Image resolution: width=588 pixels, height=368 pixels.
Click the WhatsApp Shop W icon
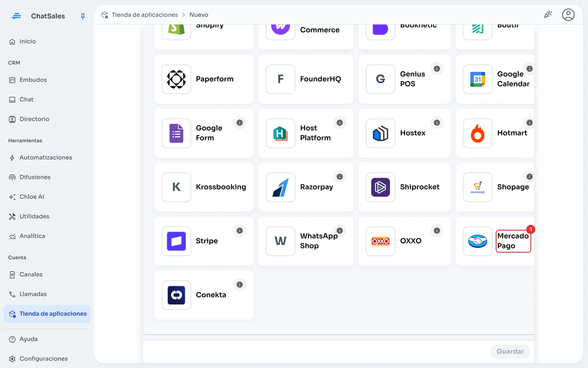click(280, 241)
